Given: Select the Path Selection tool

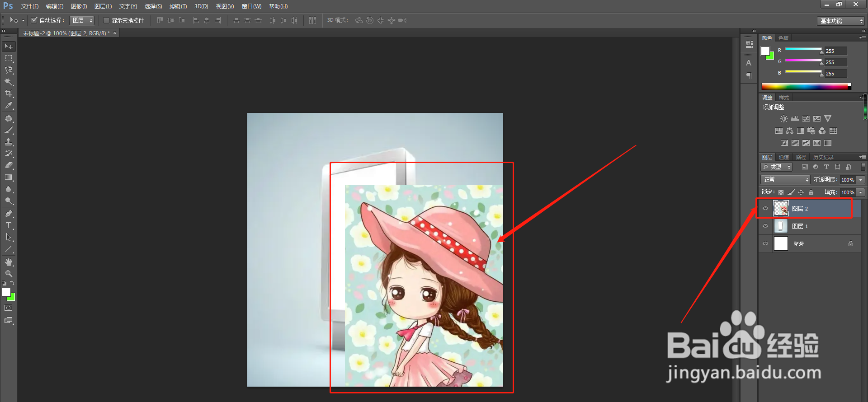Looking at the screenshot, I should click(x=9, y=237).
